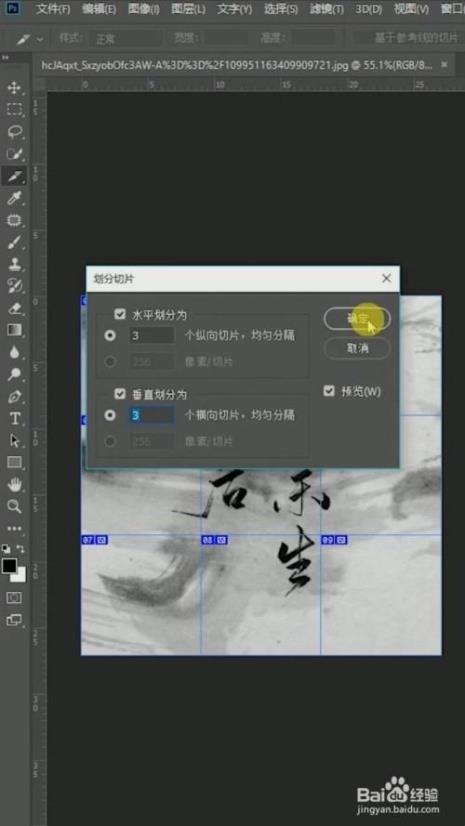Open the 选择(S) menu

[281, 9]
